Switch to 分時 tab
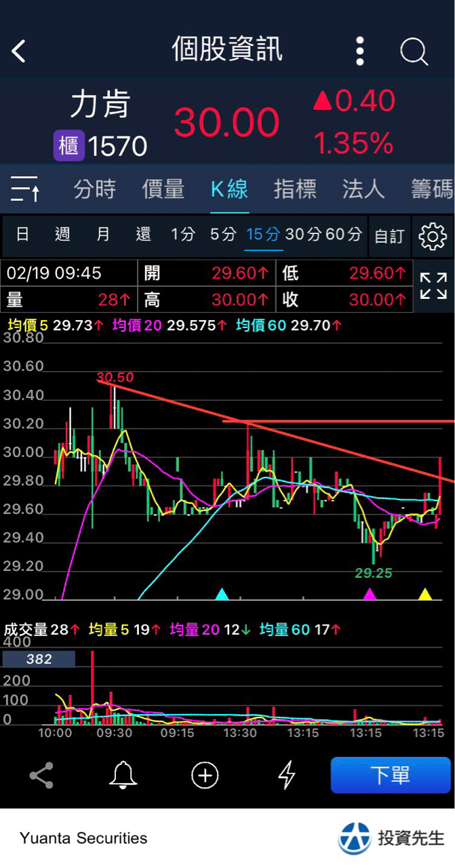The width and height of the screenshot is (455, 868). click(x=95, y=189)
